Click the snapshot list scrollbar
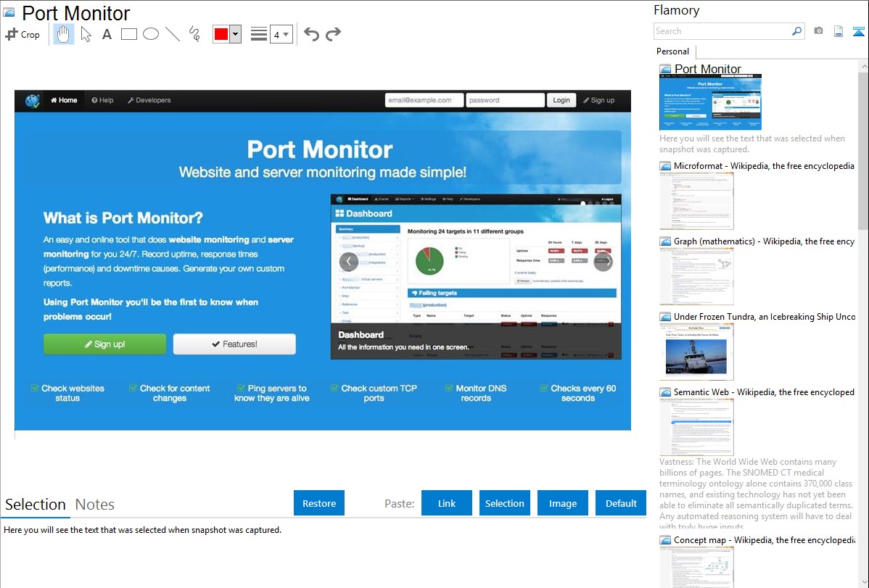869x588 pixels. (x=863, y=149)
